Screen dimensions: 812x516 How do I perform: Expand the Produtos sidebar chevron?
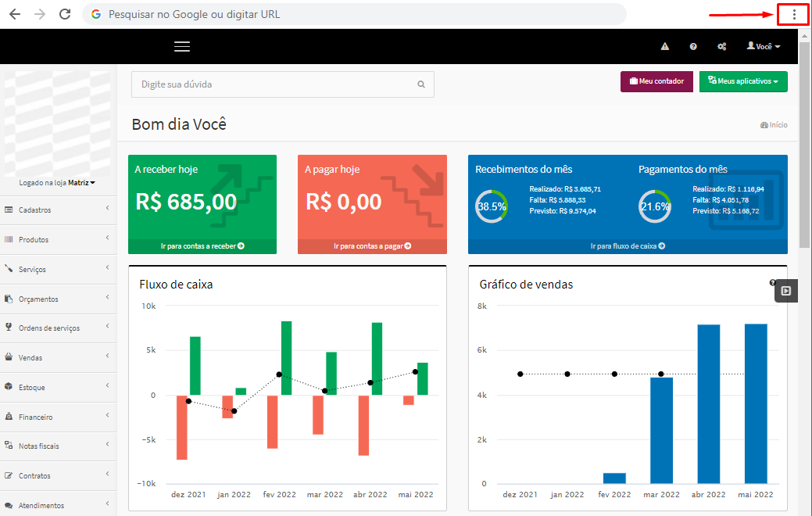pyautogui.click(x=109, y=238)
